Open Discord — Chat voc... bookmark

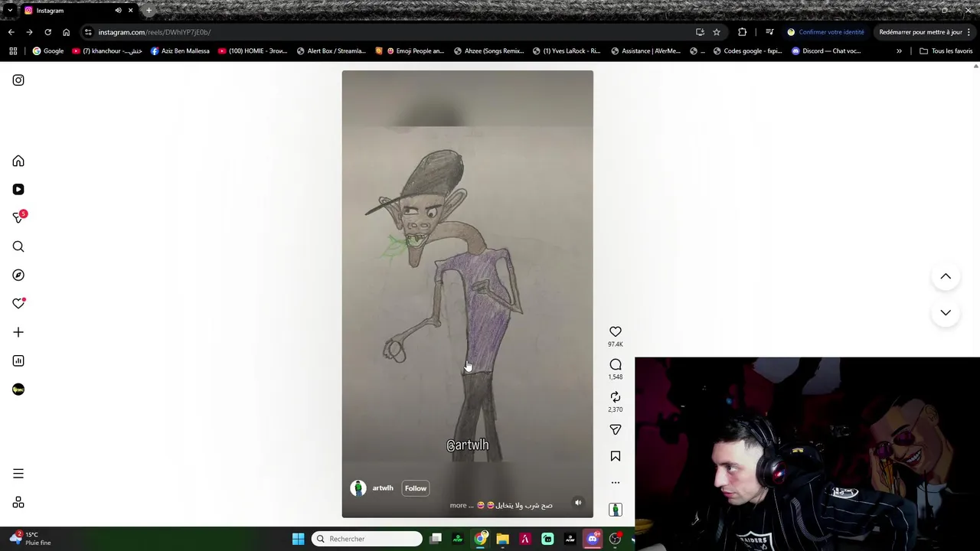[826, 51]
